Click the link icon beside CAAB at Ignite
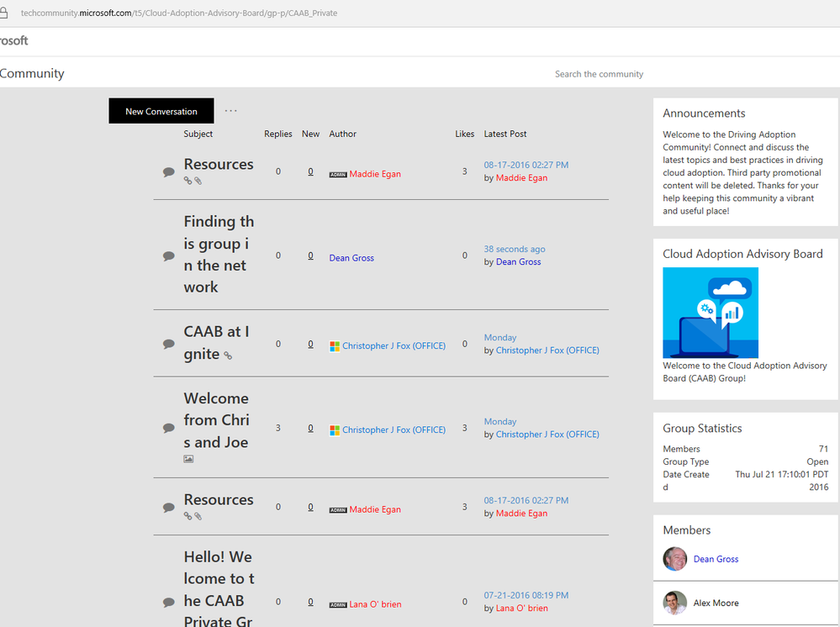Image resolution: width=840 pixels, height=627 pixels. (228, 356)
